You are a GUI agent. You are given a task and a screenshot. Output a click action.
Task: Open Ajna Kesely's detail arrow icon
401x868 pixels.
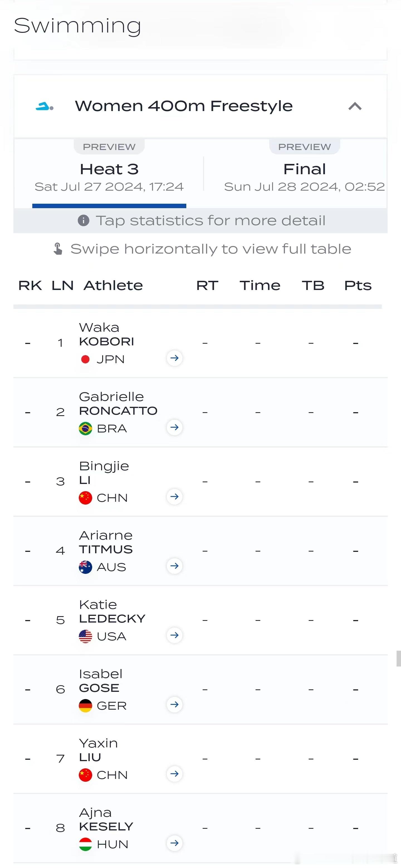(x=174, y=843)
